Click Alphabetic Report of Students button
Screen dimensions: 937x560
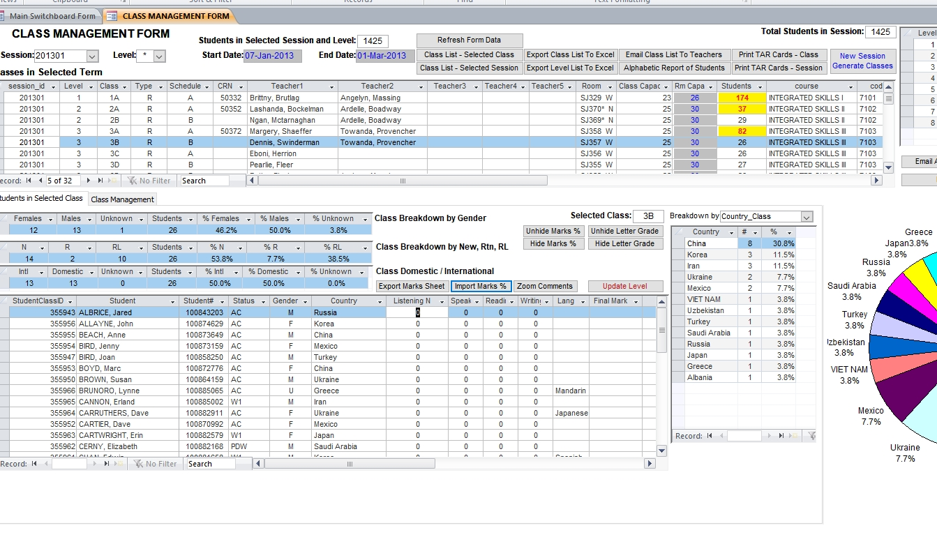pyautogui.click(x=674, y=68)
